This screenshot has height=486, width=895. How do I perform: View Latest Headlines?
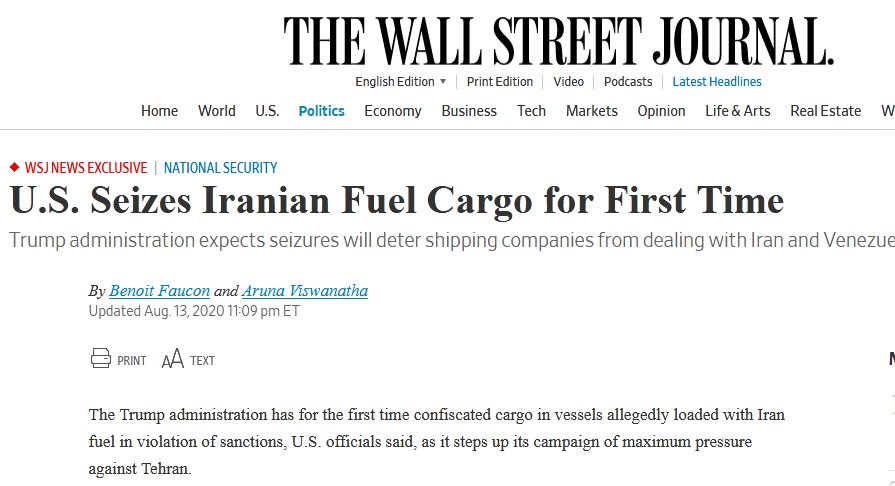[716, 82]
